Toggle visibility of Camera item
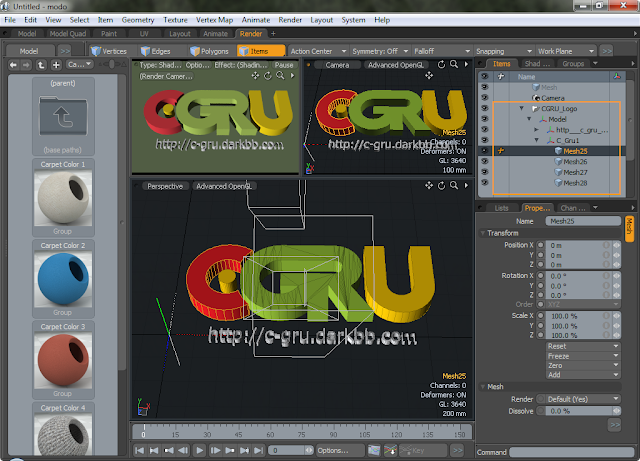This screenshot has width=640, height=461. coord(484,98)
